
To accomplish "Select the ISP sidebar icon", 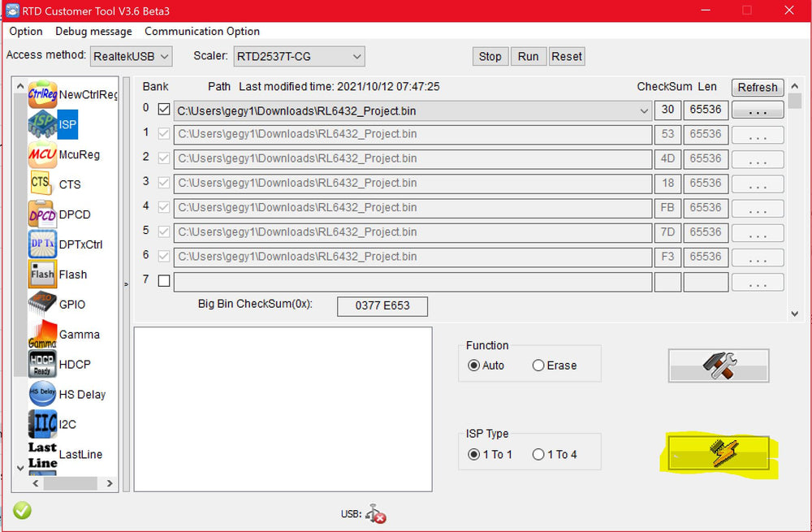I will click(42, 124).
